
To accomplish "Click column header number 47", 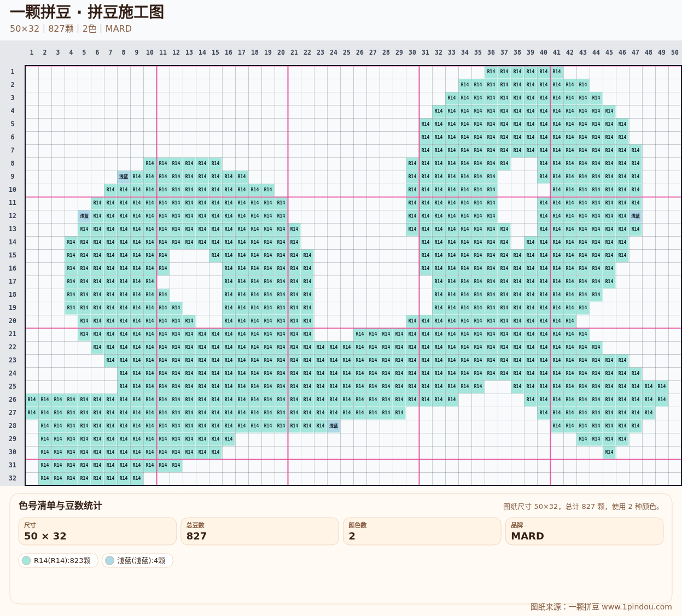I will [636, 52].
